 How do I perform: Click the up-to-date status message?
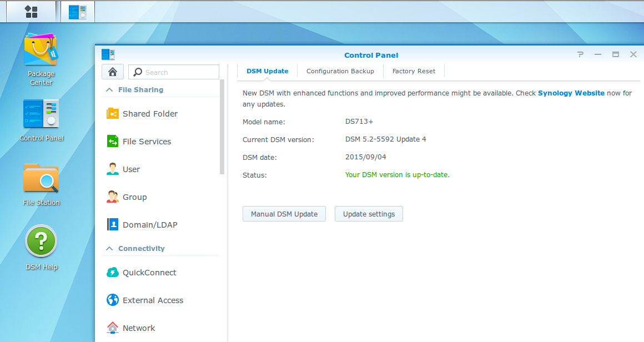(x=397, y=175)
